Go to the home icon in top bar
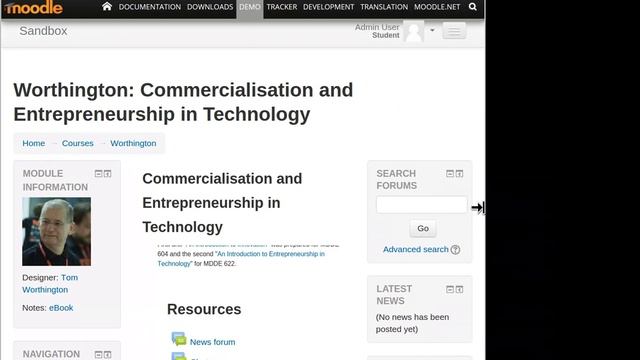The width and height of the screenshot is (640, 360). click(107, 7)
